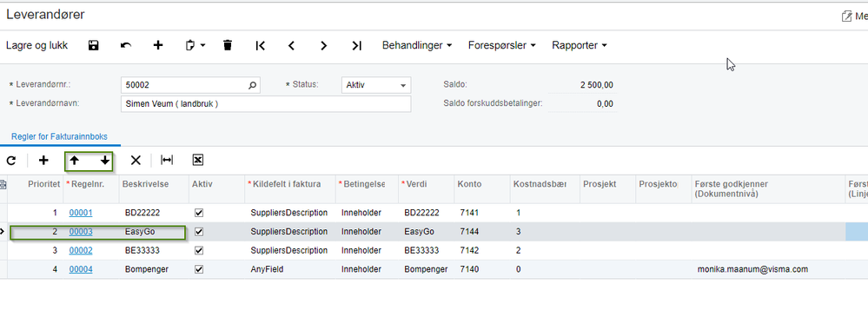Toggle Aktiv checkbox for Bompenger rule
The width and height of the screenshot is (868, 330).
(x=199, y=270)
